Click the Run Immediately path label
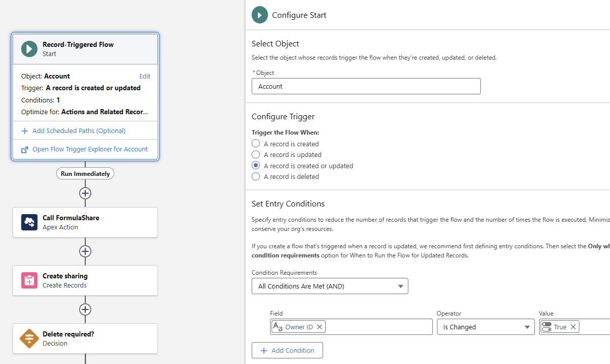Image resolution: width=610 pixels, height=364 pixels. click(85, 173)
